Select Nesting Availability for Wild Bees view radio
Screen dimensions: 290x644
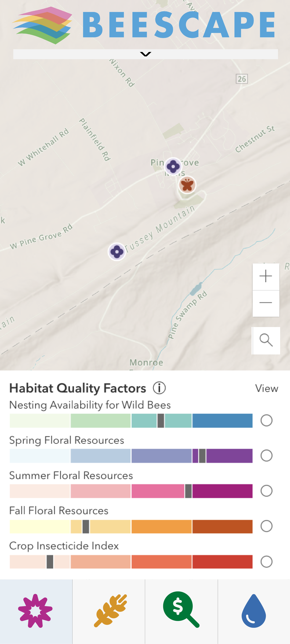266,421
